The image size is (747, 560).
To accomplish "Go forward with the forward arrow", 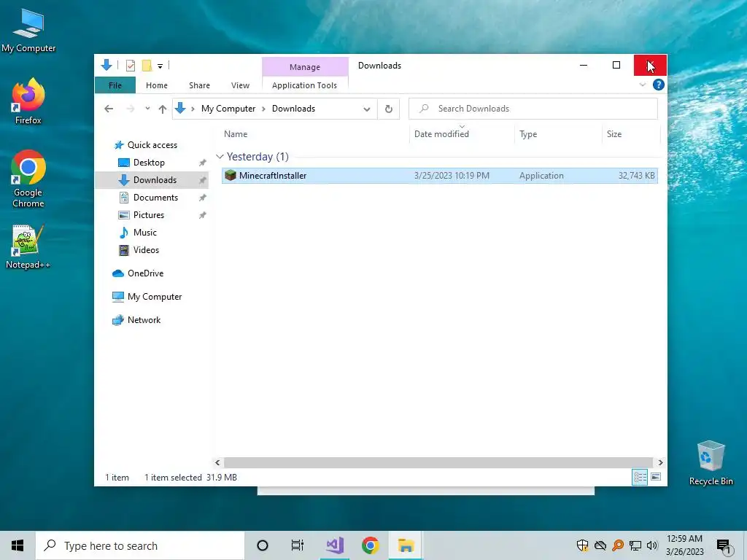I will [130, 109].
